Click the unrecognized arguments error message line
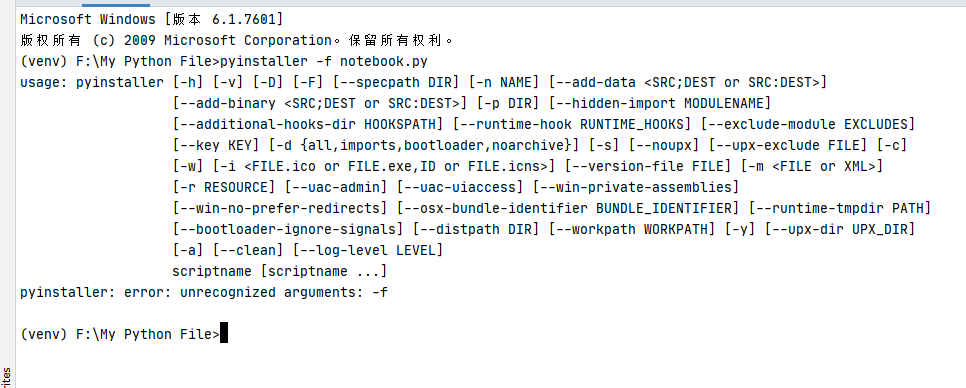This screenshot has height=388, width=966. tap(204, 293)
